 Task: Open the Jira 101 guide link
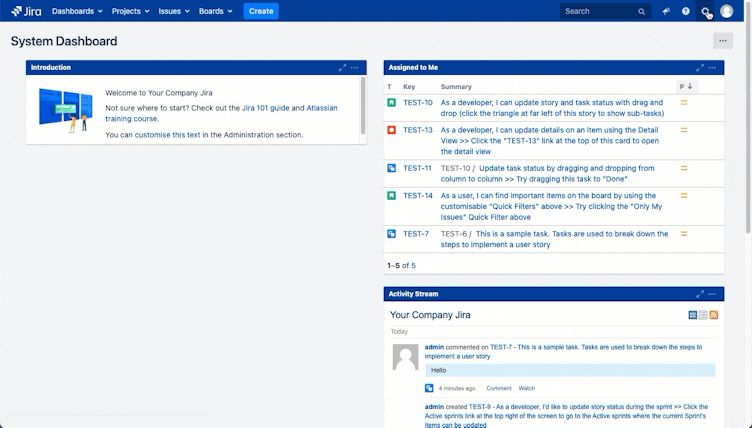[266, 108]
